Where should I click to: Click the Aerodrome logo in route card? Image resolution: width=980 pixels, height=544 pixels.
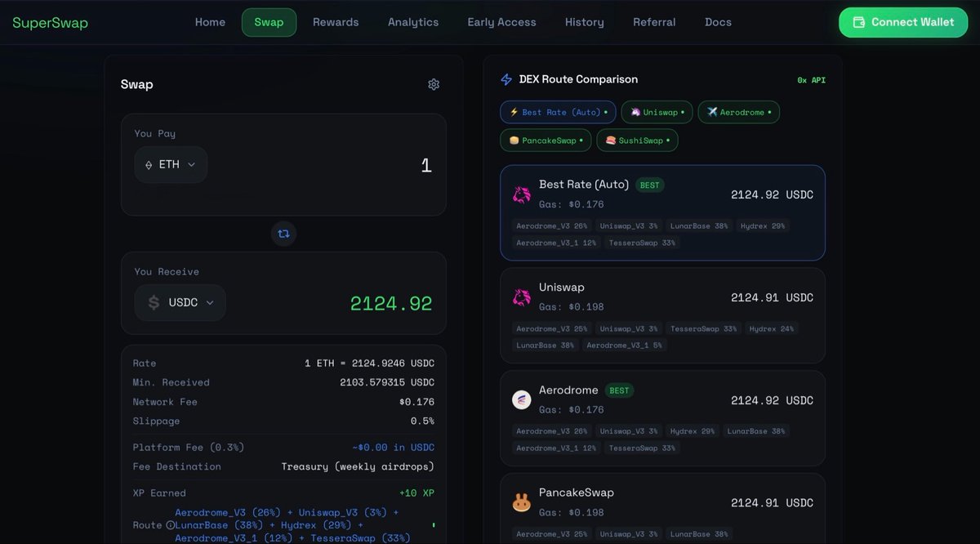click(521, 400)
